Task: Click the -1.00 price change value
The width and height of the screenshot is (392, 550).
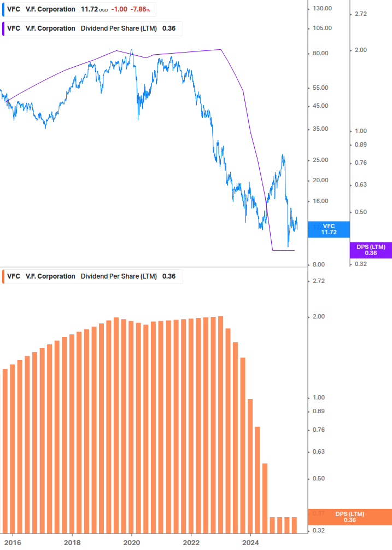Action: 119,9
